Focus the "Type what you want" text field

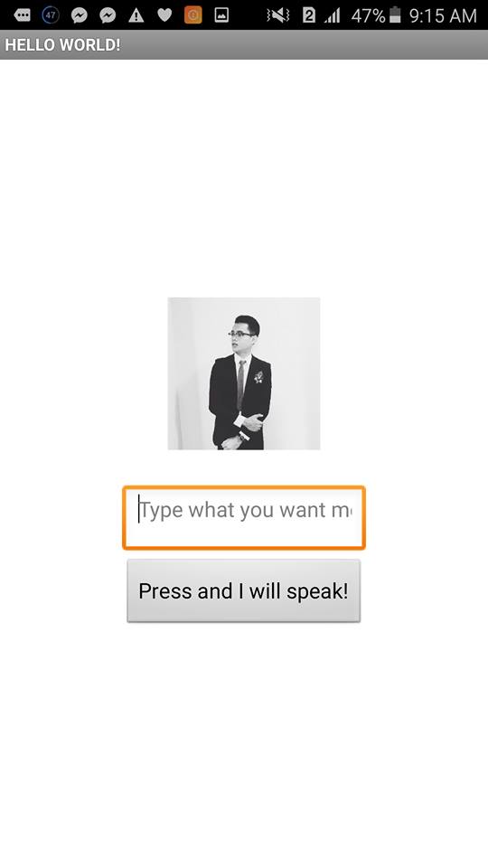click(244, 517)
